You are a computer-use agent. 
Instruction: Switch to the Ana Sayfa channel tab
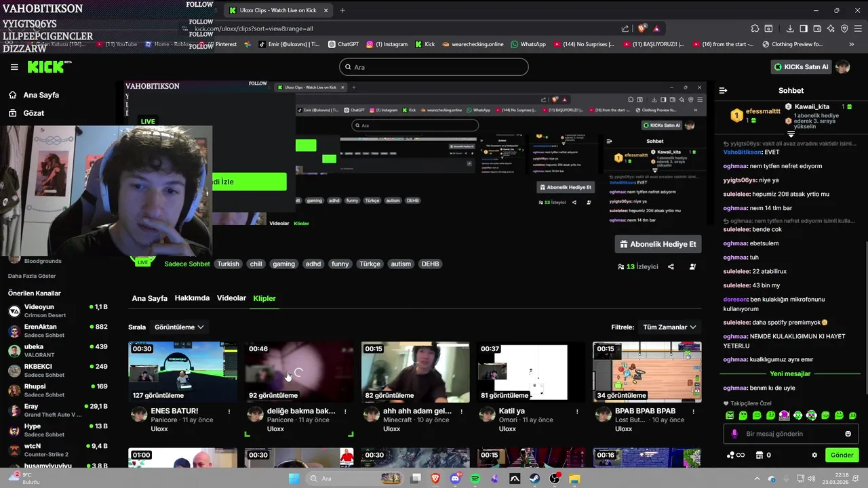(x=149, y=298)
